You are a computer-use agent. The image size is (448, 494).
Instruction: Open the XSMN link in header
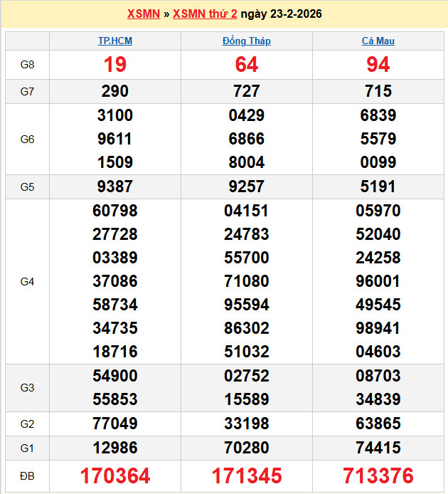pos(143,14)
